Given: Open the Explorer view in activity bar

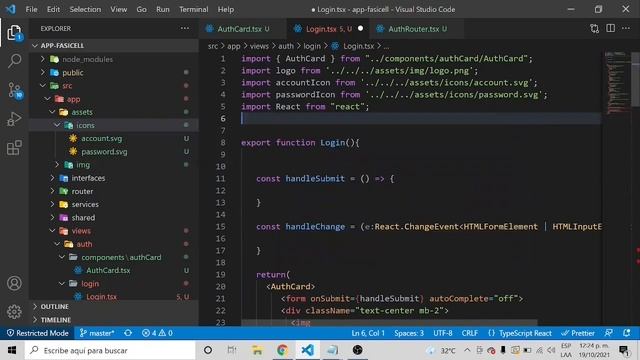Looking at the screenshot, I should 14,33.
